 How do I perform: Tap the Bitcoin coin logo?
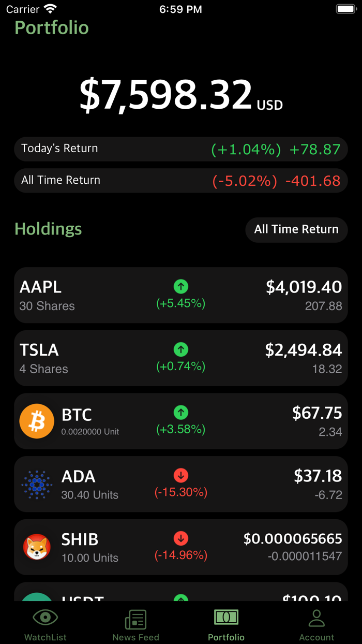point(37,421)
